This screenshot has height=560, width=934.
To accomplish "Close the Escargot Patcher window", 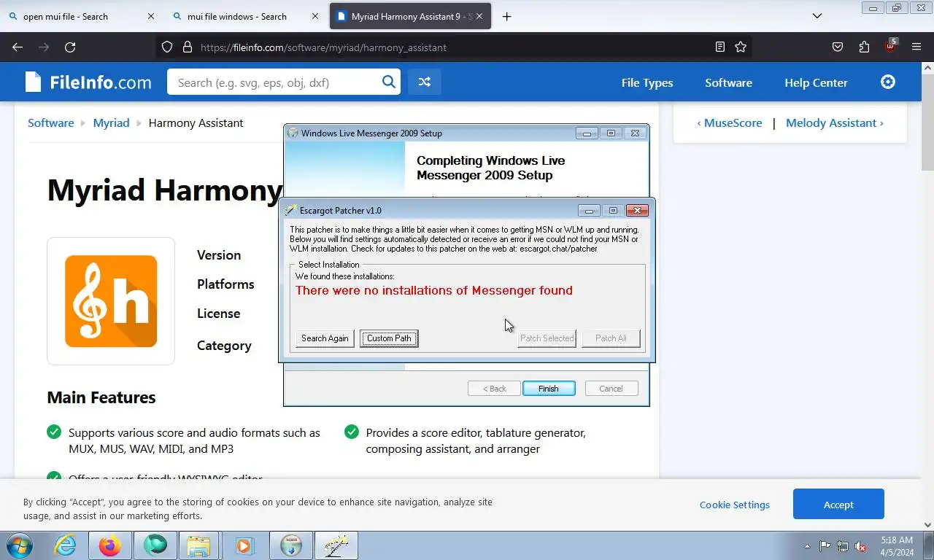I will 637,211.
